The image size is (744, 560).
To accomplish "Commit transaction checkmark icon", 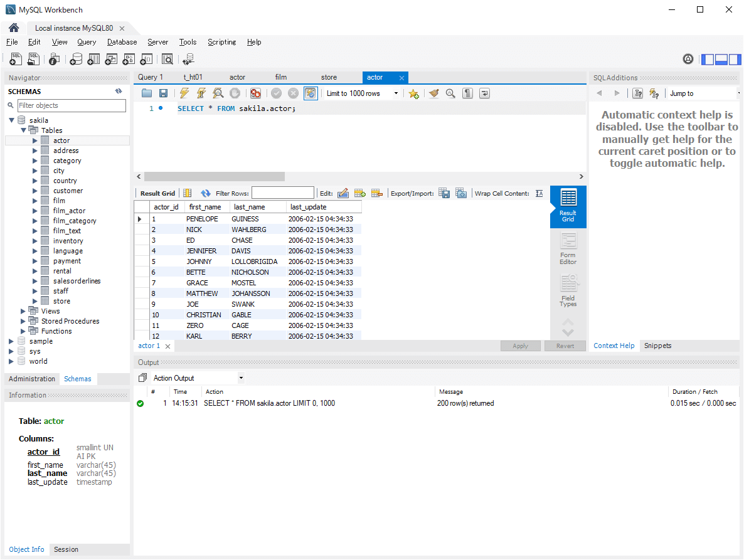I will pyautogui.click(x=277, y=93).
